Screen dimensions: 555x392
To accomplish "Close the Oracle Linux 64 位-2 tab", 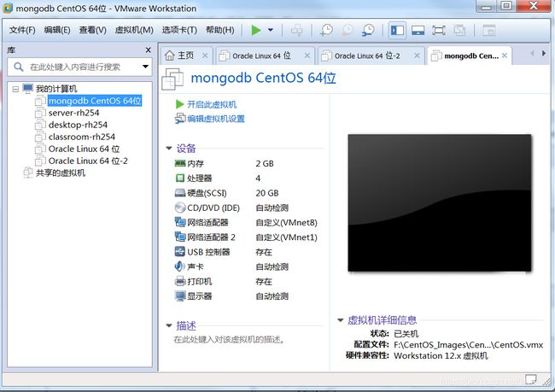I will coord(417,56).
